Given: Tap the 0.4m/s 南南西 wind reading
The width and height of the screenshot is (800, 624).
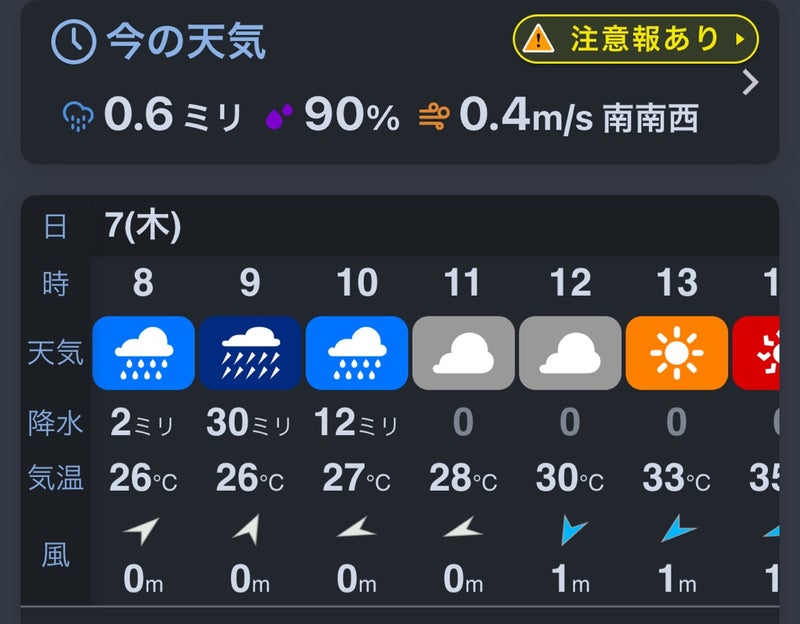Looking at the screenshot, I should (x=579, y=116).
